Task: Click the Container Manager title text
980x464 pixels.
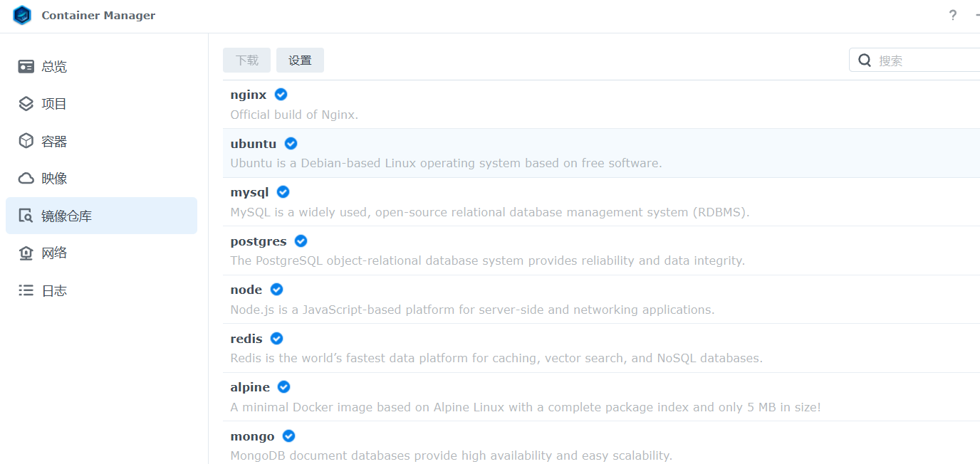Action: pyautogui.click(x=98, y=16)
